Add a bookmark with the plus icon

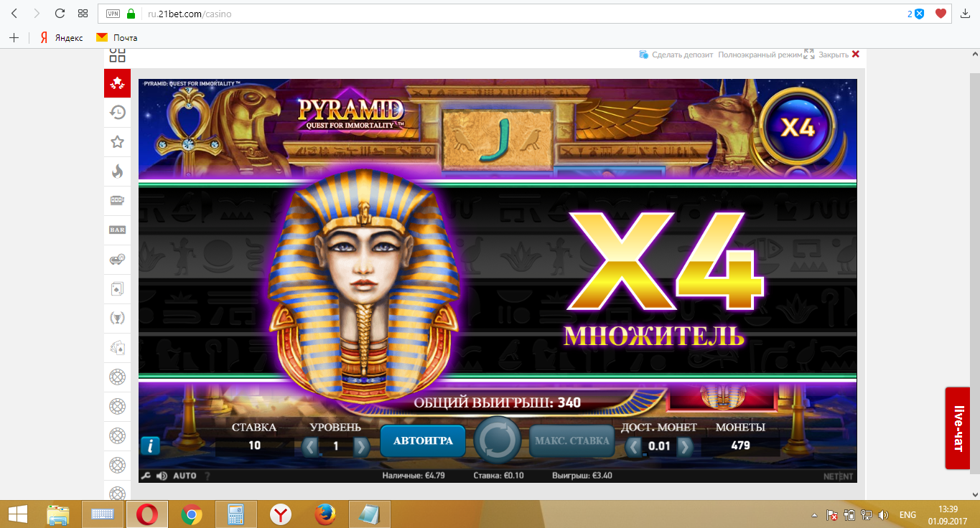pos(14,37)
